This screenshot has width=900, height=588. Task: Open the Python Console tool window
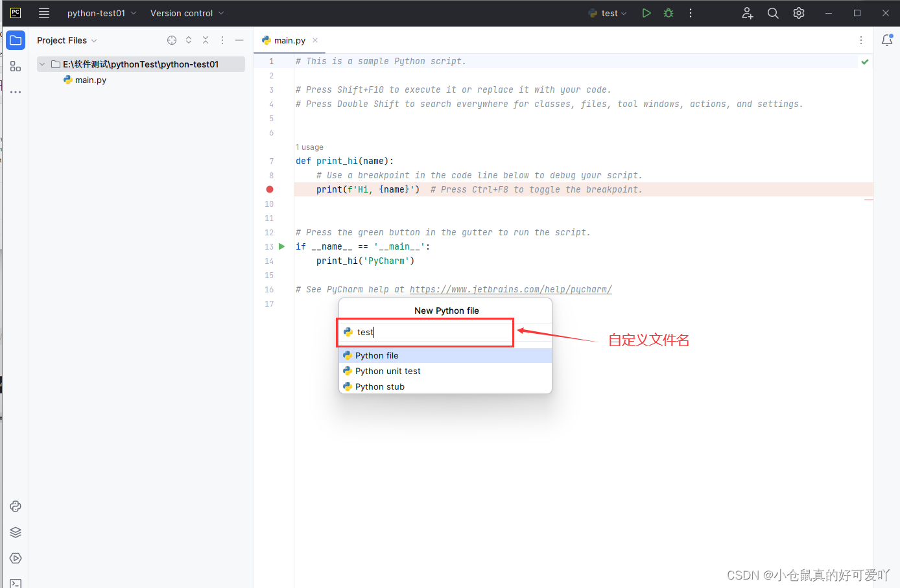[x=16, y=506]
